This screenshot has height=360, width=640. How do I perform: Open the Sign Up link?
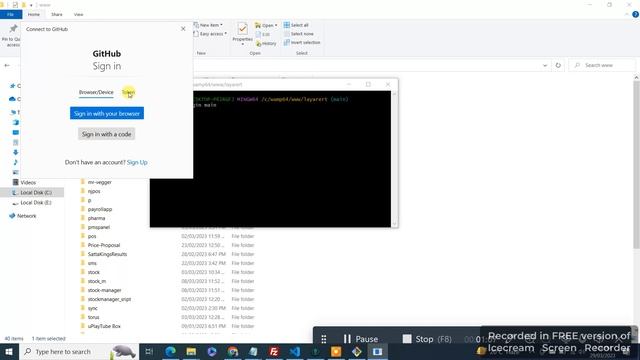click(137, 162)
